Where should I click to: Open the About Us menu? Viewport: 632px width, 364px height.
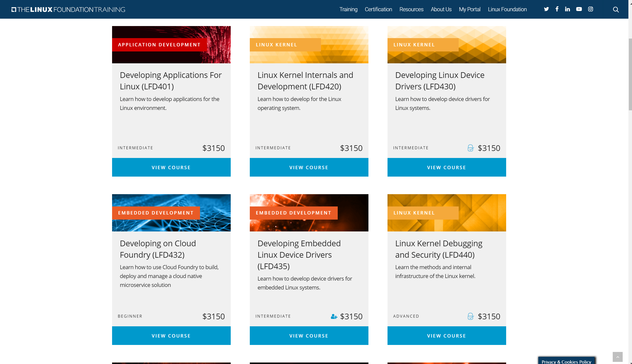[441, 9]
